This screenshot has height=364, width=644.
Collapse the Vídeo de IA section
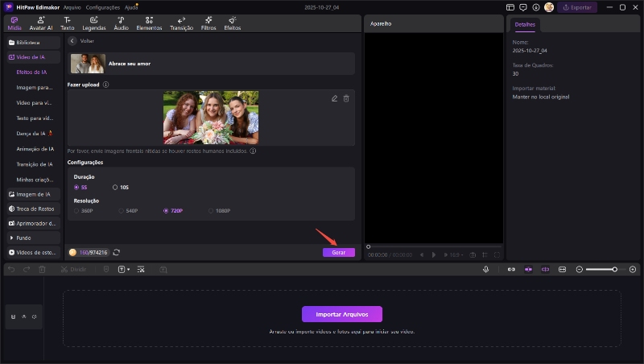(34, 57)
